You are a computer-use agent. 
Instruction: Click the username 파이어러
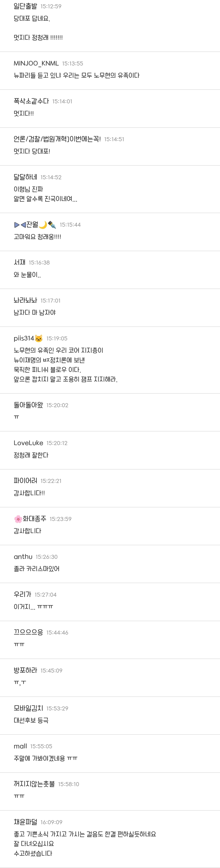(25, 481)
